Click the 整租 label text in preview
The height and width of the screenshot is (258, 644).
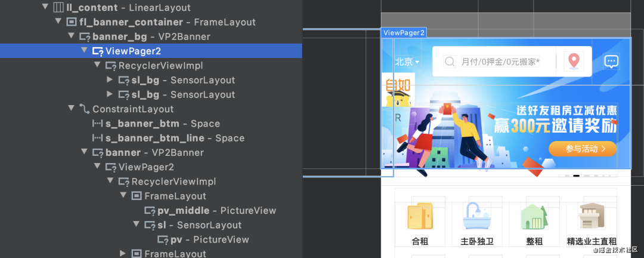tap(534, 241)
